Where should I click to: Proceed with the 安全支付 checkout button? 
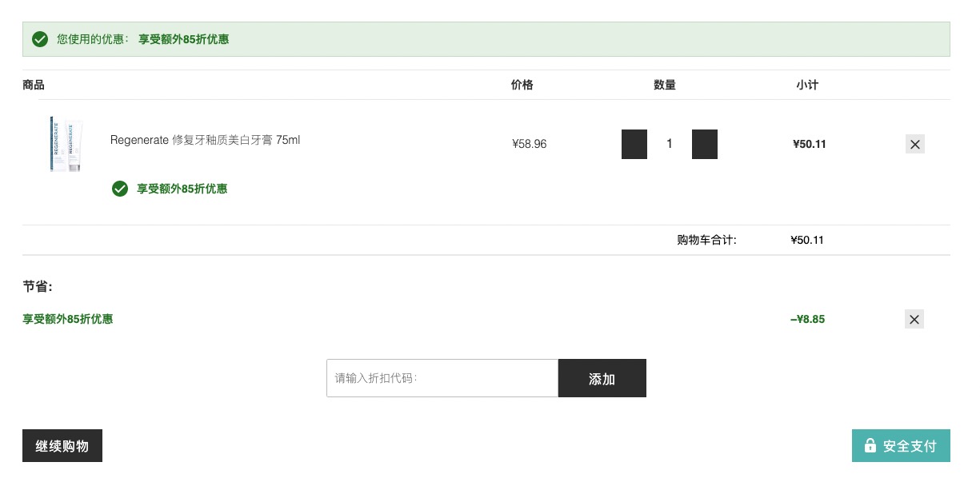(x=901, y=446)
